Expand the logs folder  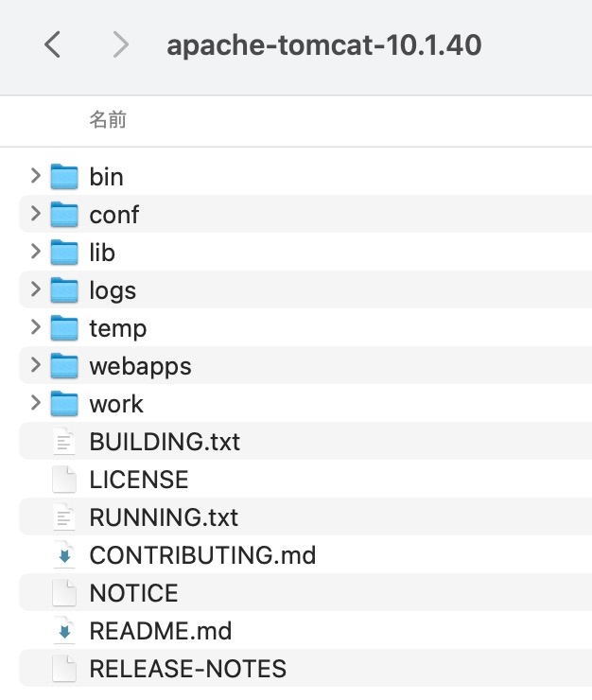pyautogui.click(x=36, y=289)
